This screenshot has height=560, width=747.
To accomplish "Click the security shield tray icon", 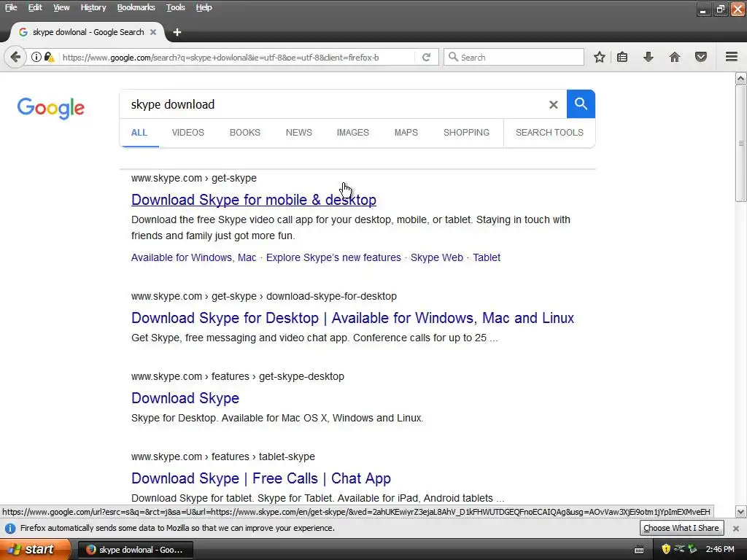I will [x=666, y=549].
